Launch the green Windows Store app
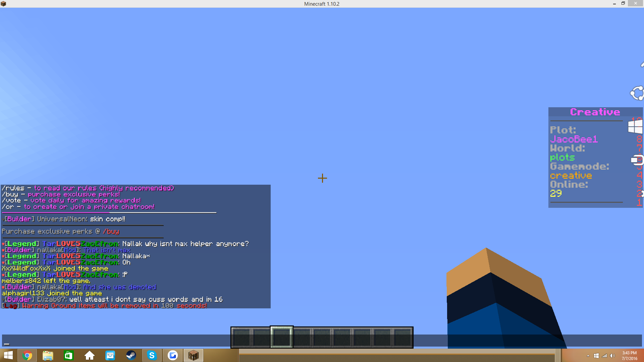 [69, 355]
